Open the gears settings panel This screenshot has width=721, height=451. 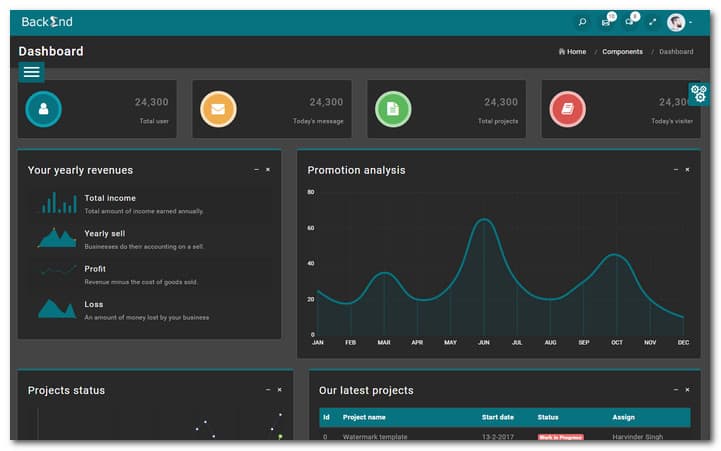(x=699, y=94)
